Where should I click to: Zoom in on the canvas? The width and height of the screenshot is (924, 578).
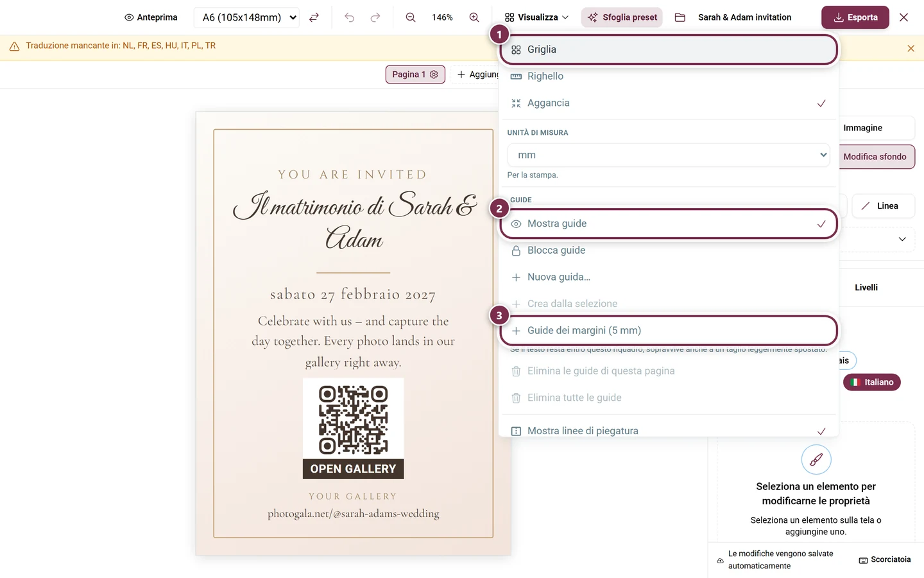click(474, 17)
